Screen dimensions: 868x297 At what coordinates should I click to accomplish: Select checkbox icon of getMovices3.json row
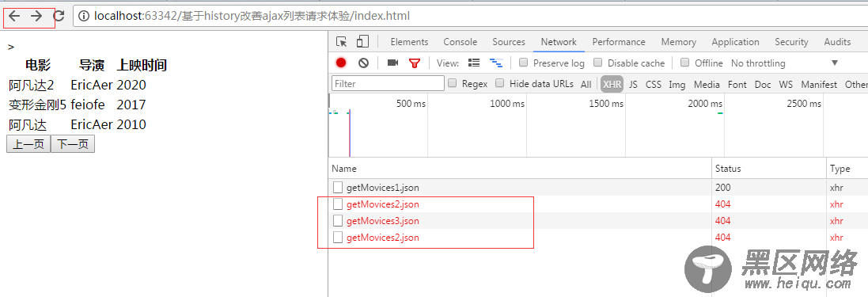coord(338,220)
